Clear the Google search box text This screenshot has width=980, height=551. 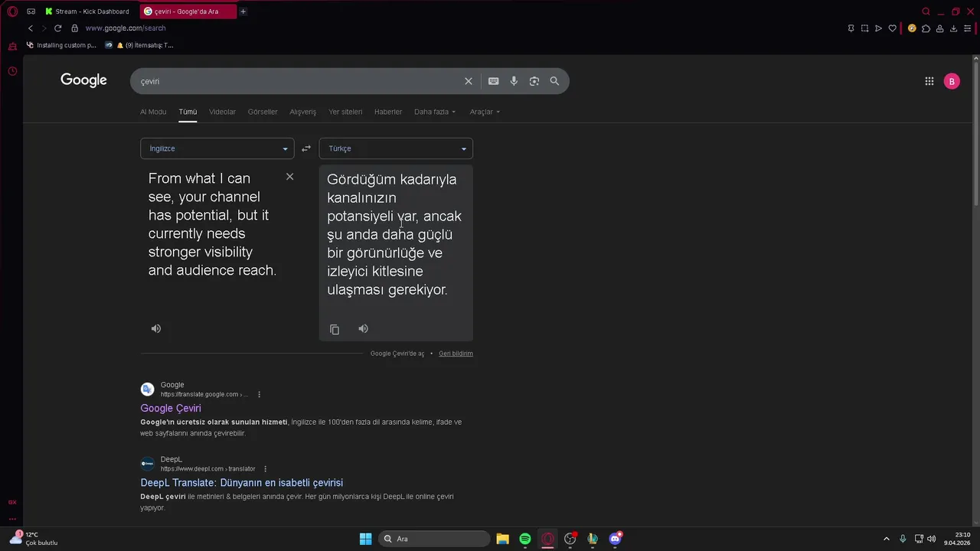pos(469,81)
